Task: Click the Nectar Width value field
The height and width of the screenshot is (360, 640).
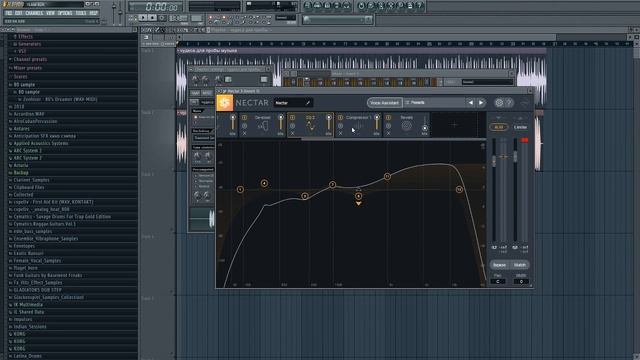Action: (x=521, y=282)
